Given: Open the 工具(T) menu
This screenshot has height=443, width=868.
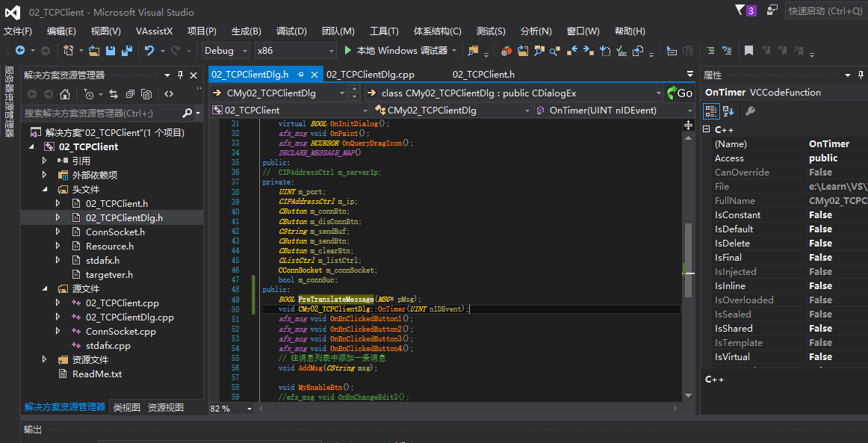Looking at the screenshot, I should coord(384,31).
